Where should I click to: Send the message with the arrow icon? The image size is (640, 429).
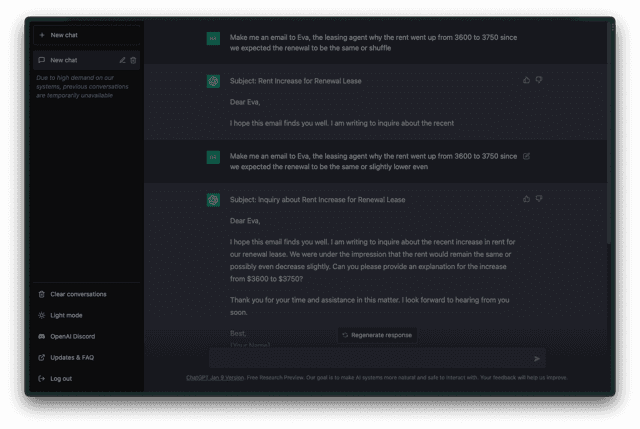(x=537, y=358)
